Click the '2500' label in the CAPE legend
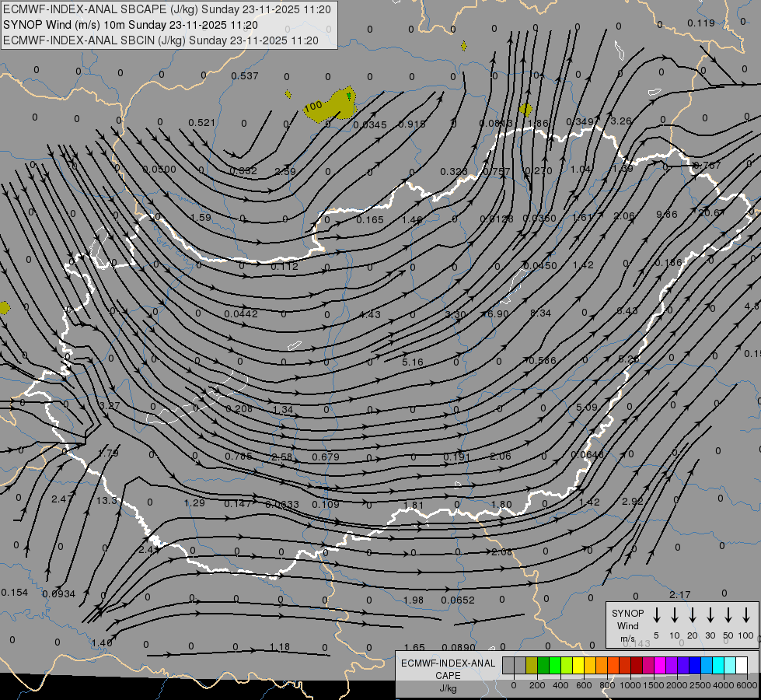The image size is (761, 700). click(700, 685)
